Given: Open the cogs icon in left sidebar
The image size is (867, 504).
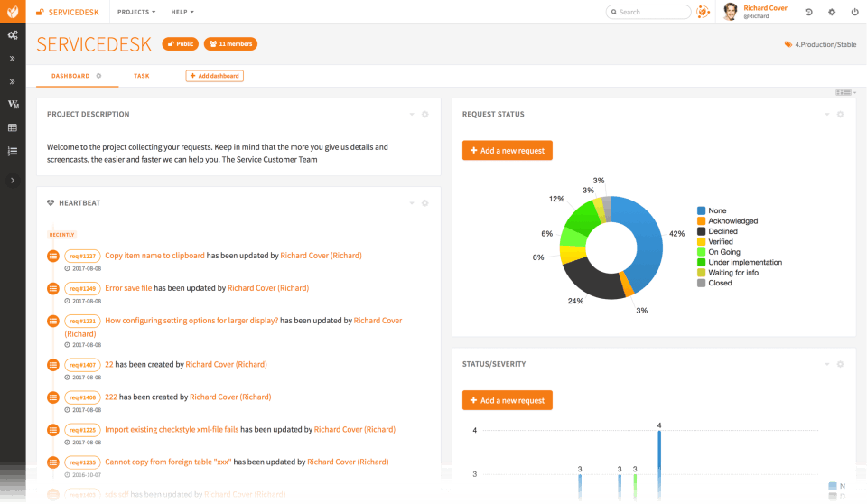Looking at the screenshot, I should 13,35.
